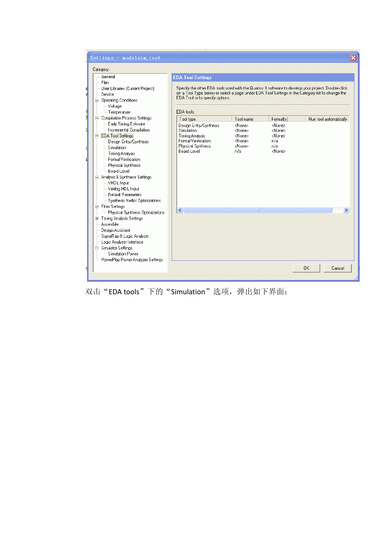Click the Tool name column header

click(251, 119)
